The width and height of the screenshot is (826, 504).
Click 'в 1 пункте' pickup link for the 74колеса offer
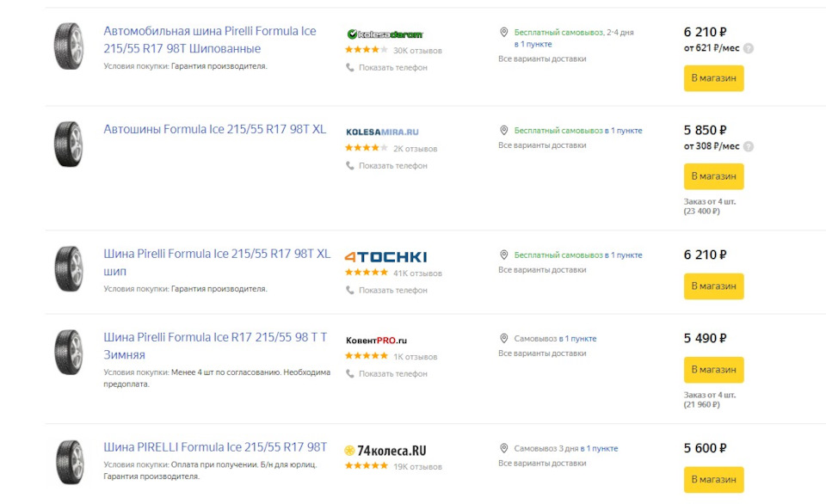coord(599,449)
